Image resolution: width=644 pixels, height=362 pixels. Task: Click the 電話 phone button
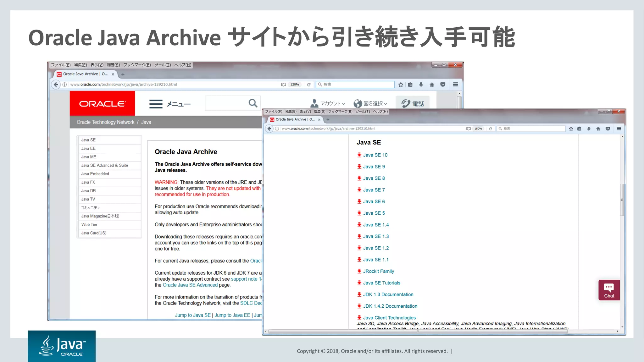pyautogui.click(x=413, y=103)
